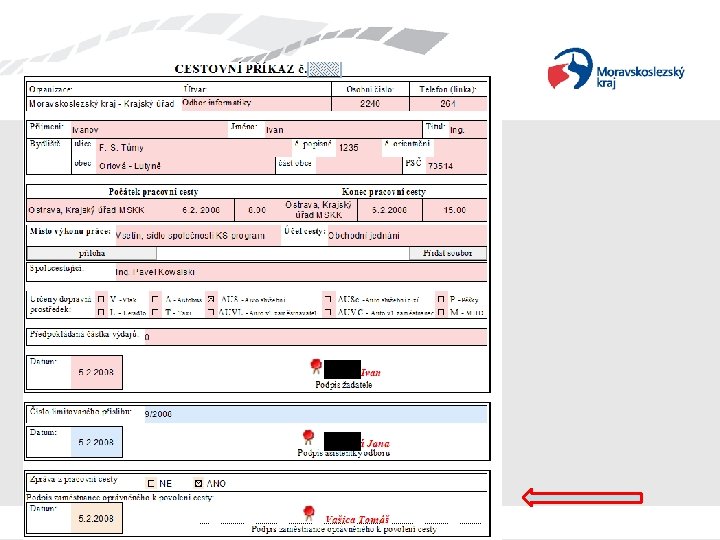The image size is (720, 540).
Task: Click the obec field Orlová - Lutyně
Action: (x=185, y=165)
